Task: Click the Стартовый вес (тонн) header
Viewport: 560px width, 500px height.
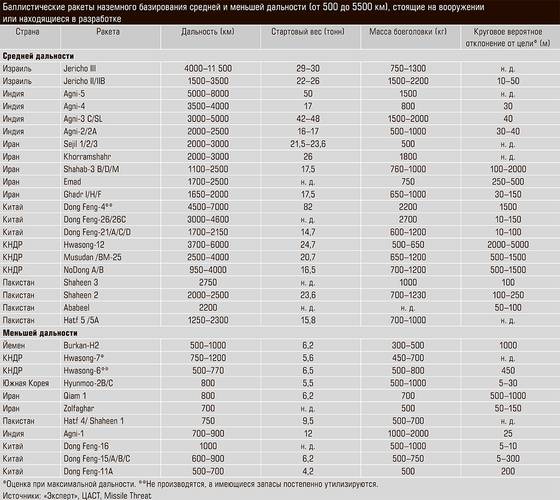Action: click(308, 32)
